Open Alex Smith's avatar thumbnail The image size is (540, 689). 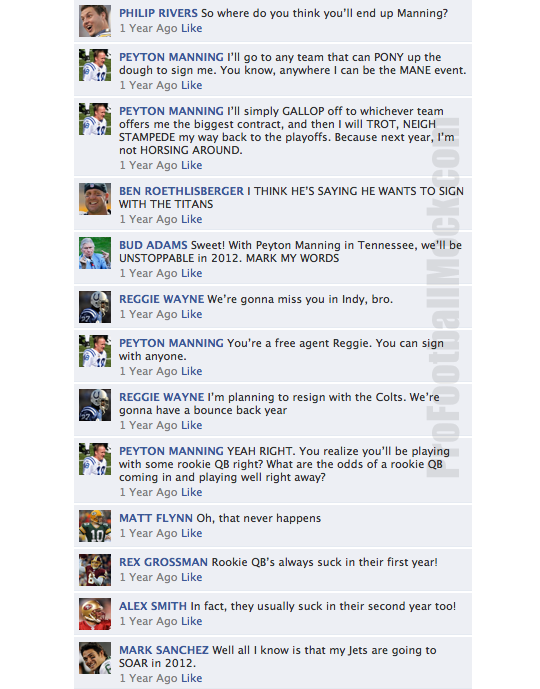click(x=95, y=614)
